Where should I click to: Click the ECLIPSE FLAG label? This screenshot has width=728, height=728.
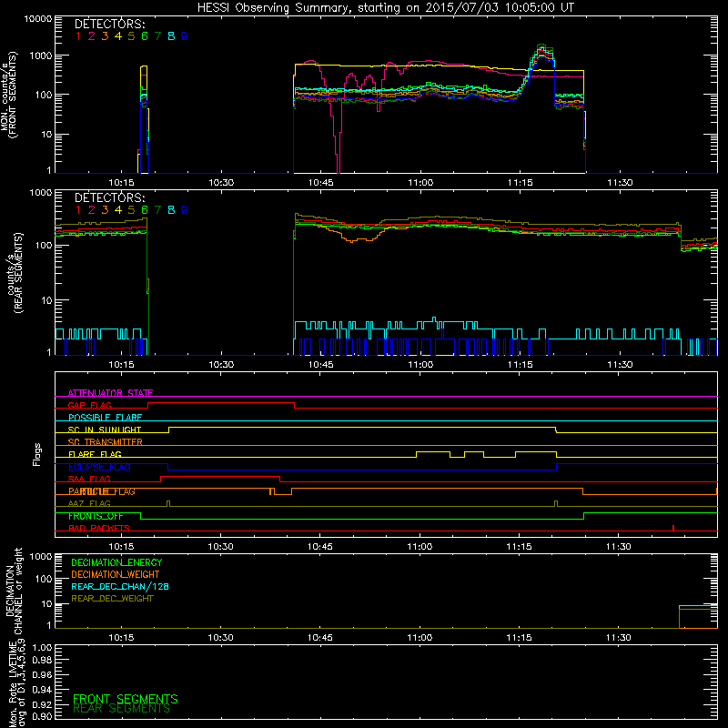pos(99,467)
